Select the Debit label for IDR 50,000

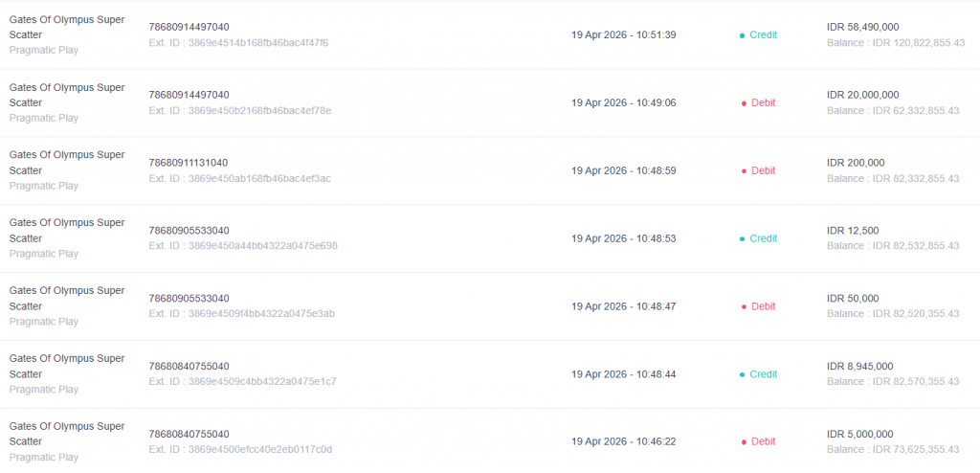tap(763, 306)
